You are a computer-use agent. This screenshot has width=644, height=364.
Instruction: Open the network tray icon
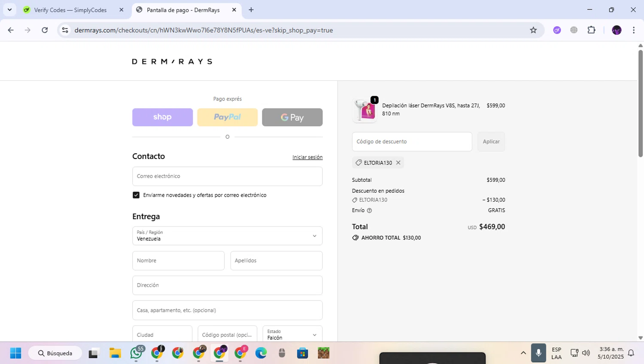pos(574,353)
